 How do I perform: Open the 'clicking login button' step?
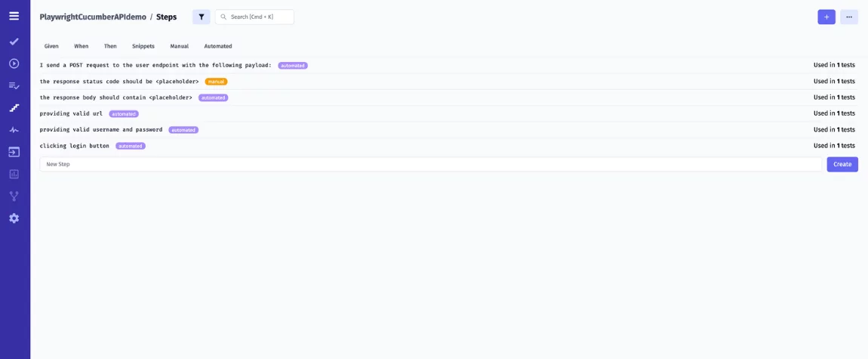click(x=74, y=146)
